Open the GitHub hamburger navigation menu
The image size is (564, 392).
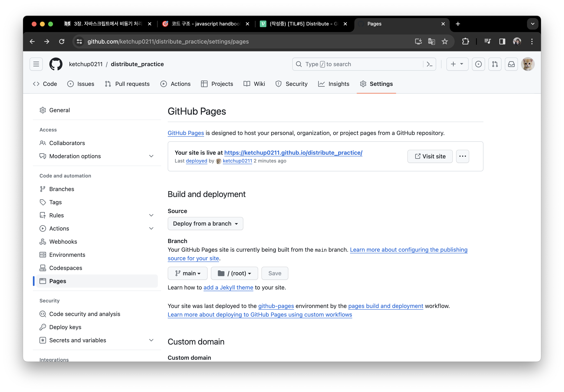(36, 64)
